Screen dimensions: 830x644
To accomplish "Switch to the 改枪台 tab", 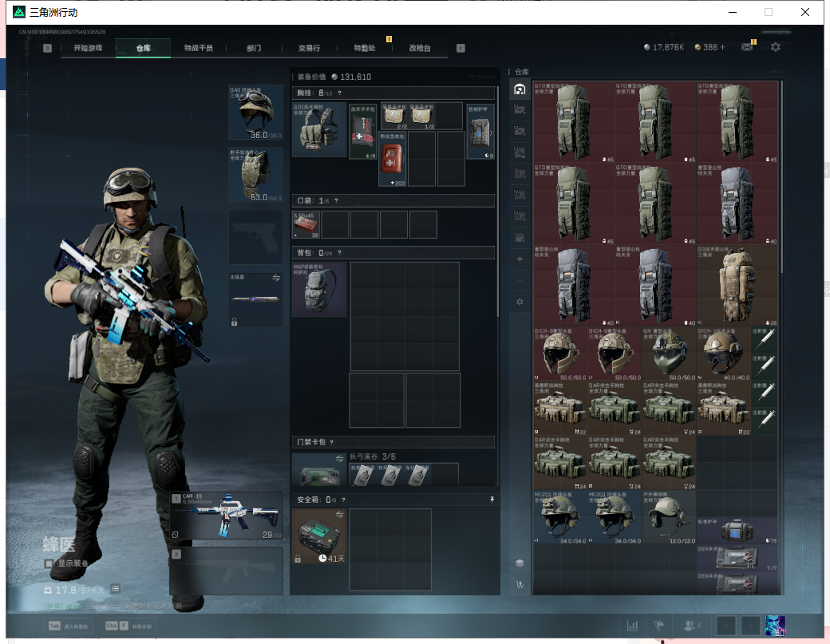I will 420,48.
